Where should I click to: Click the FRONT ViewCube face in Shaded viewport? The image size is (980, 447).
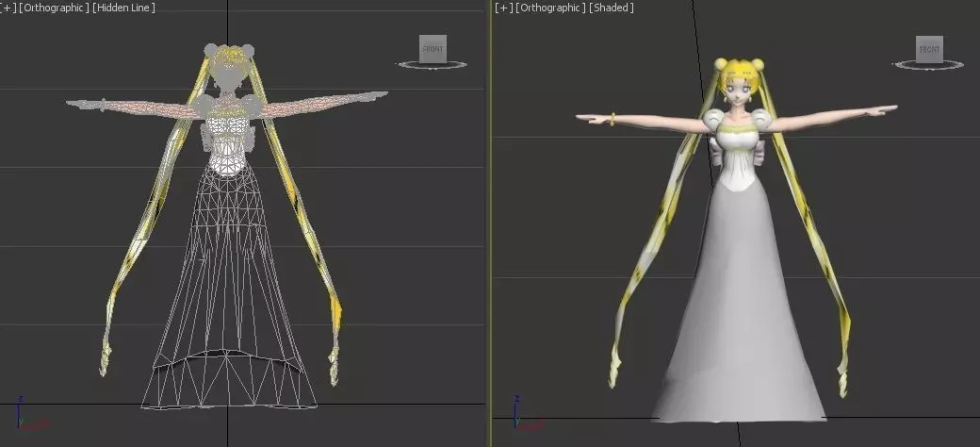(x=929, y=49)
